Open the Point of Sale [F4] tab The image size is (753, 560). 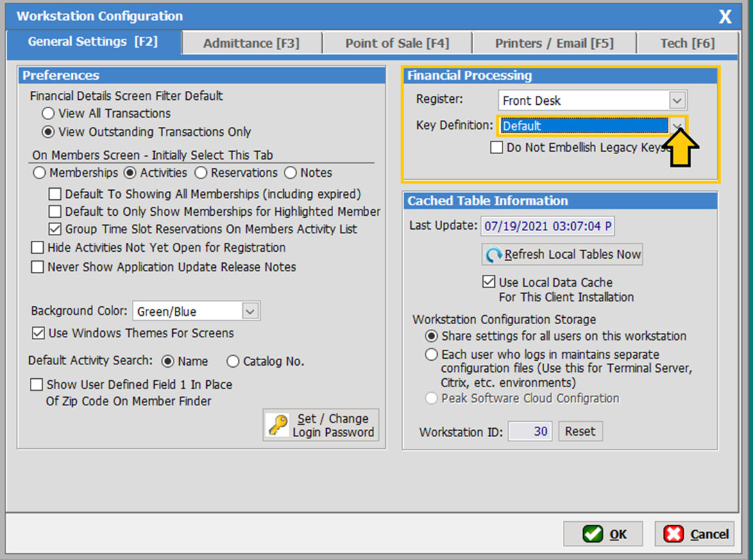(397, 43)
